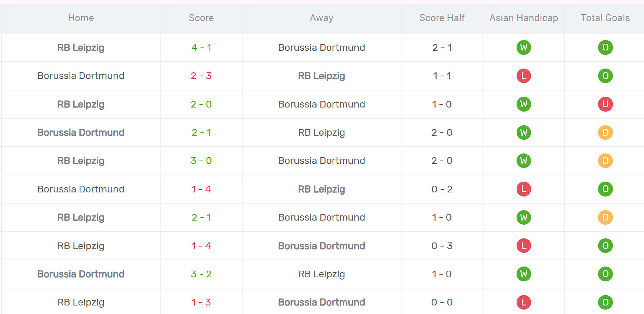644x314 pixels.
Task: Click the 1 - 4 score with 0 - 3 halftime
Action: click(x=201, y=246)
